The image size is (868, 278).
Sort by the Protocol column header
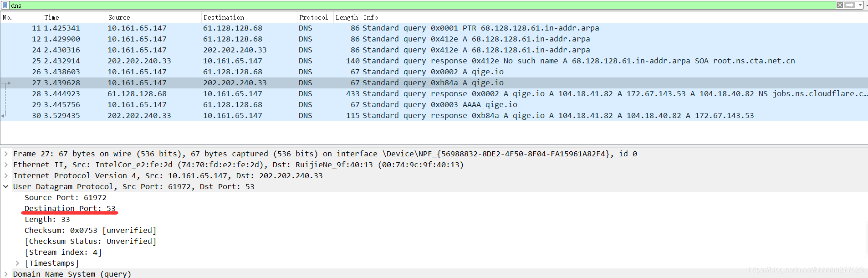point(315,17)
